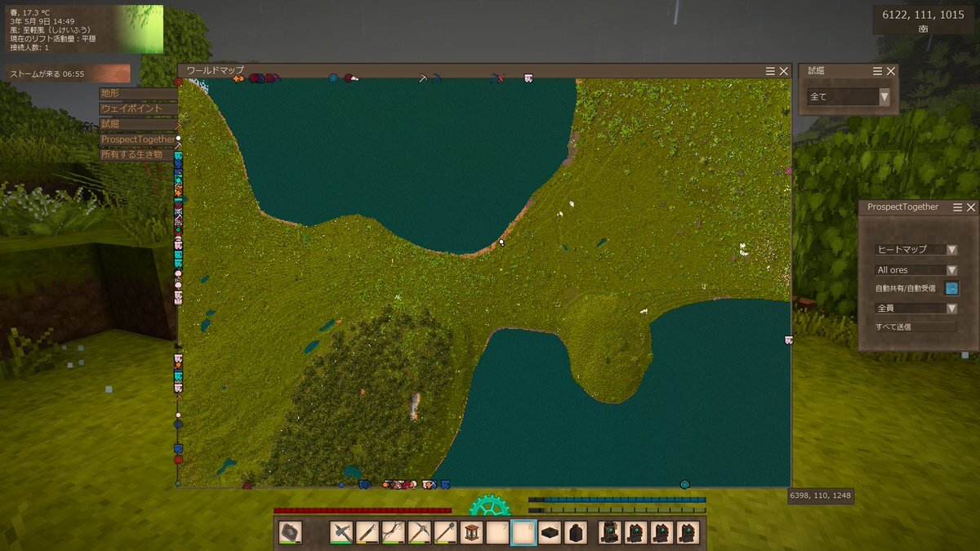
Task: Open the World Map window menu icon
Action: (770, 71)
